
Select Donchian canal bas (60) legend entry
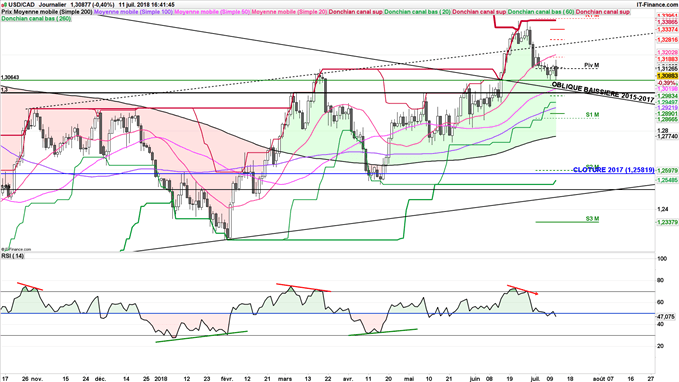point(541,12)
